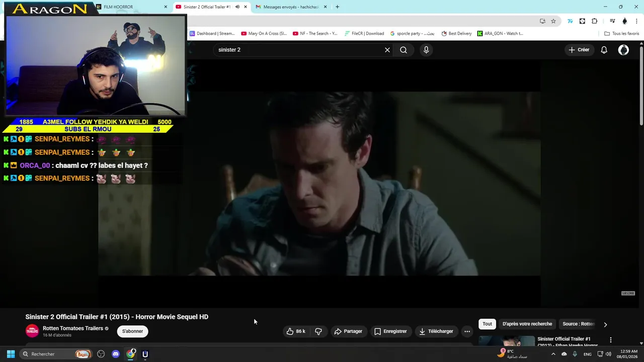Open Tous les favoris folder
Image resolution: width=644 pixels, height=362 pixels.
622,34
